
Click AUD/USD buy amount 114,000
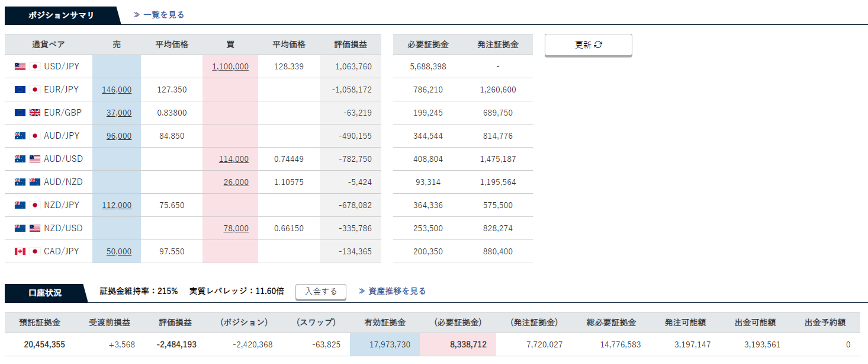click(234, 159)
